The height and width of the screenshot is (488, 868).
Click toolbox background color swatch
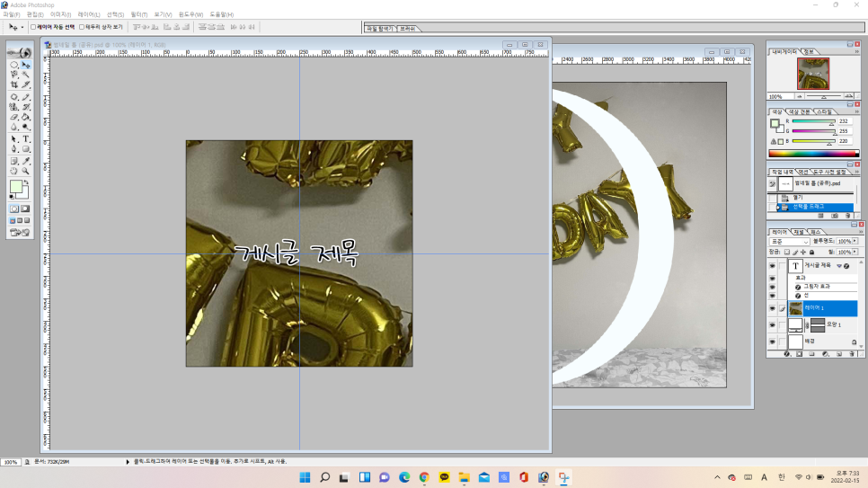coord(23,194)
